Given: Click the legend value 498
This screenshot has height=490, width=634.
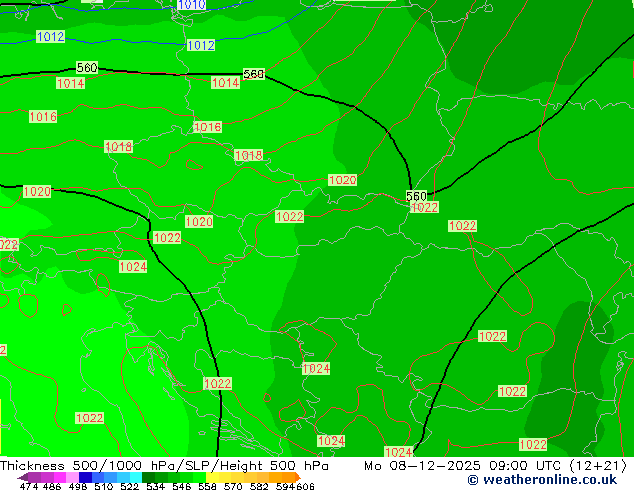Looking at the screenshot, I should click(x=76, y=486).
